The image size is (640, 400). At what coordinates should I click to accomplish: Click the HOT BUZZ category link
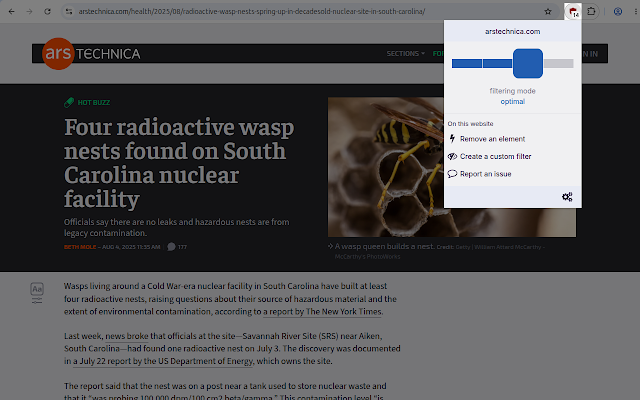[94, 102]
